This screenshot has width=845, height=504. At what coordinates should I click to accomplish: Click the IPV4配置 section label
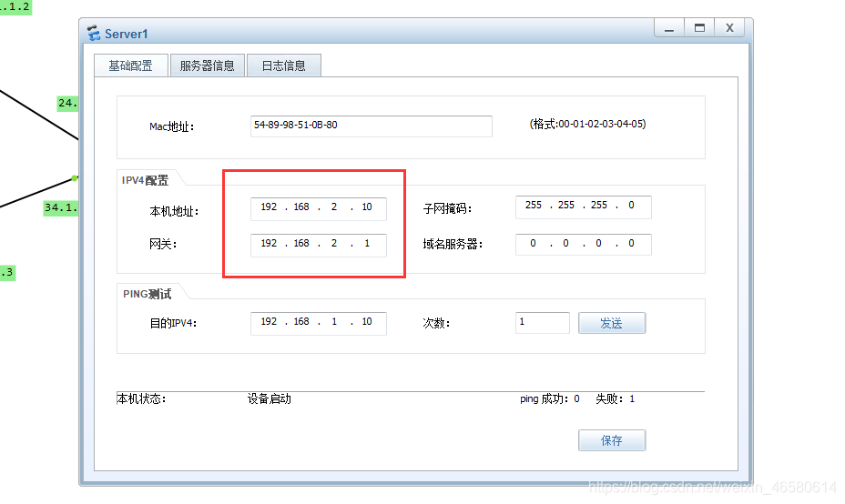[145, 180]
